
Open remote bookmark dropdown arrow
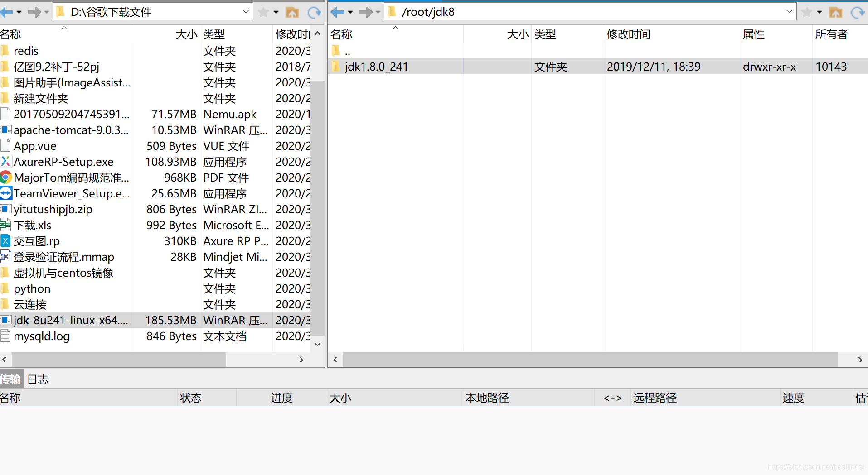(820, 12)
